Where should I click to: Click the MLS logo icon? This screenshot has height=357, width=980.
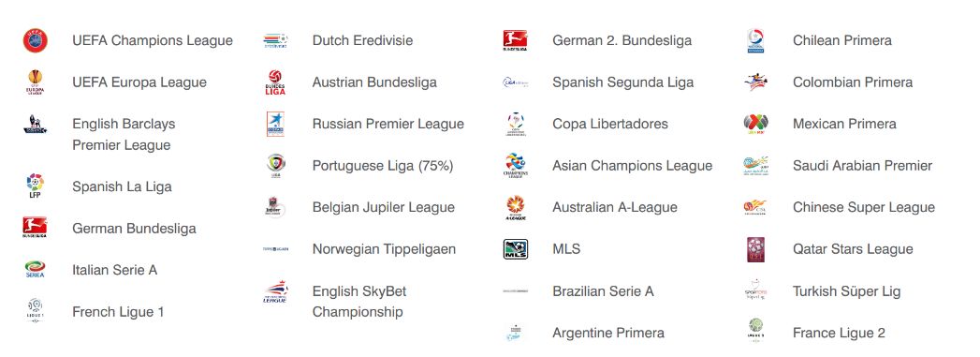516,249
